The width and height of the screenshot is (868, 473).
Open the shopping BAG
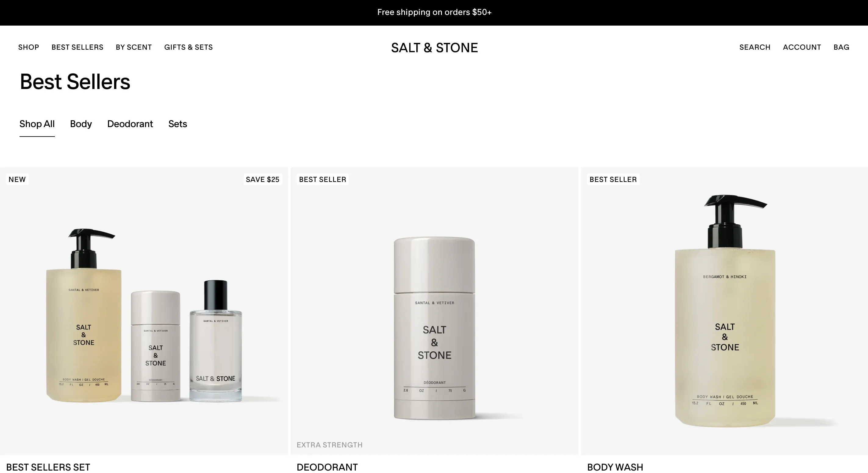click(x=841, y=47)
